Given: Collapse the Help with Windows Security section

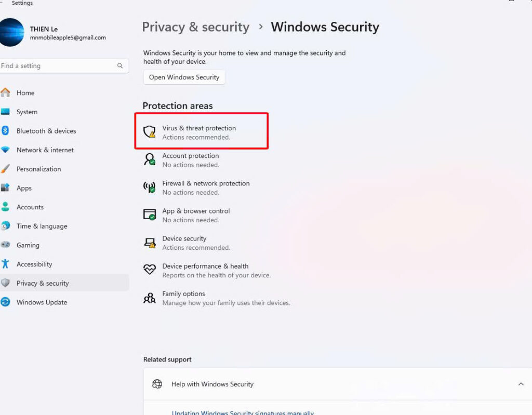Looking at the screenshot, I should [521, 384].
